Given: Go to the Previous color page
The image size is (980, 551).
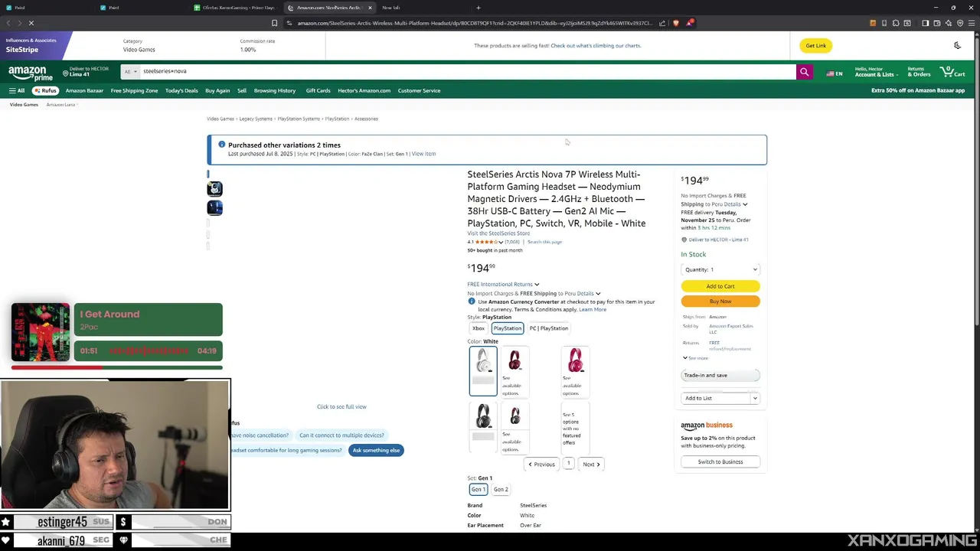Looking at the screenshot, I should (541, 465).
